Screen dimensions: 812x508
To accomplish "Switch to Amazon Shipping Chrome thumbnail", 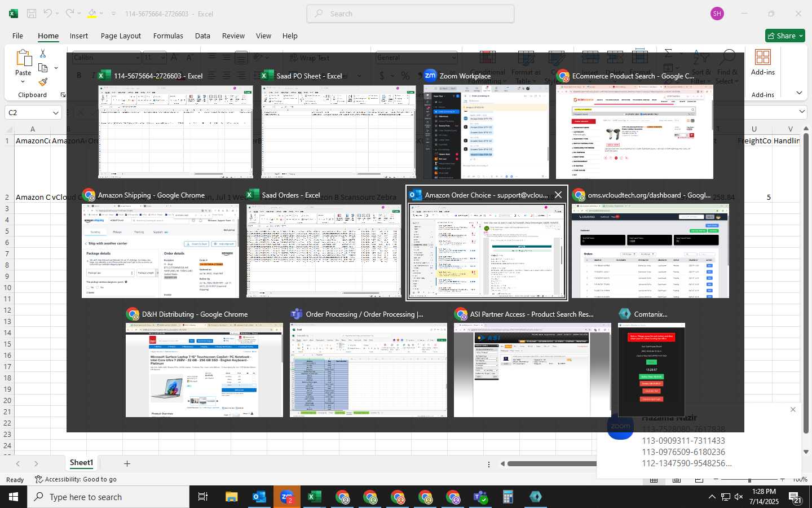I will (160, 251).
